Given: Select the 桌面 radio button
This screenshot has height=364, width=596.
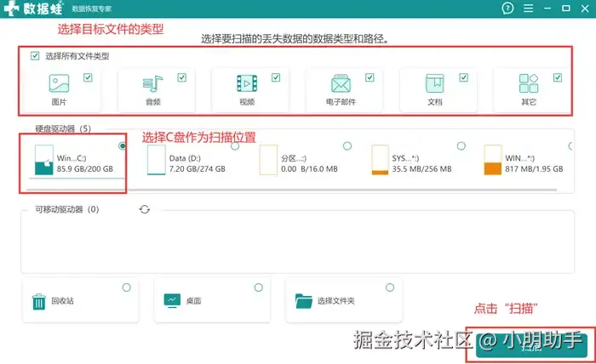Looking at the screenshot, I should tap(259, 287).
